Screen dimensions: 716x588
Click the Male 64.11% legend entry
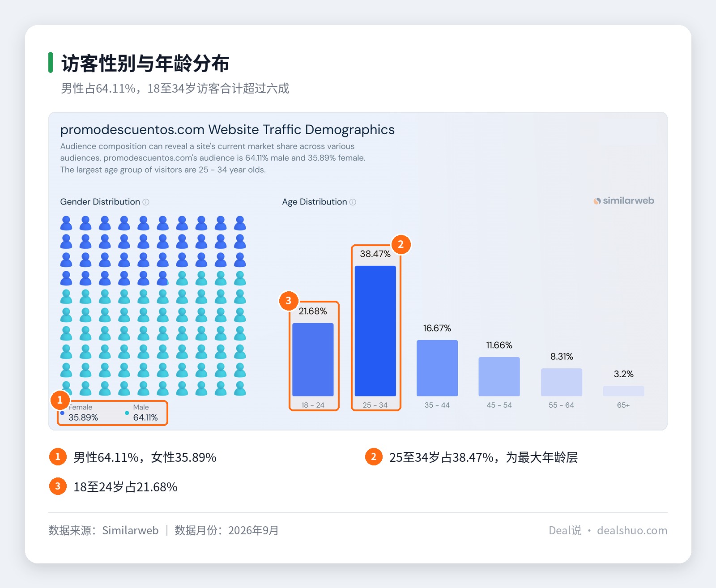(x=141, y=413)
